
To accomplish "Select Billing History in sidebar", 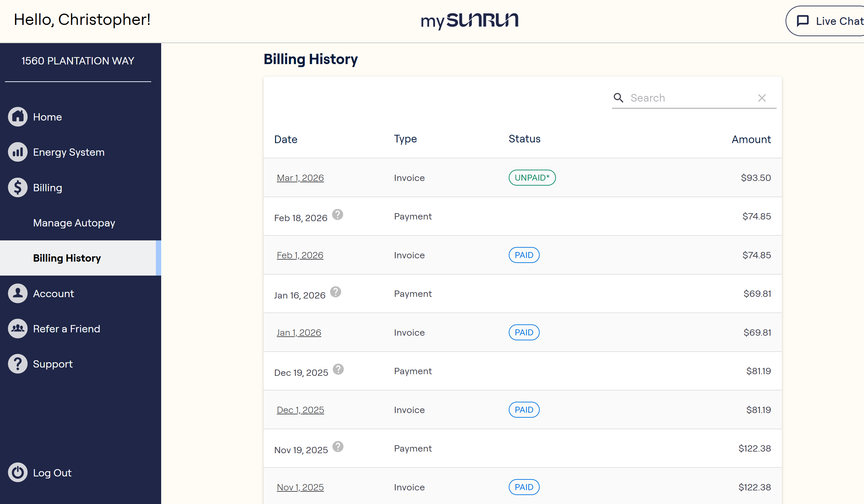I will coord(80,258).
